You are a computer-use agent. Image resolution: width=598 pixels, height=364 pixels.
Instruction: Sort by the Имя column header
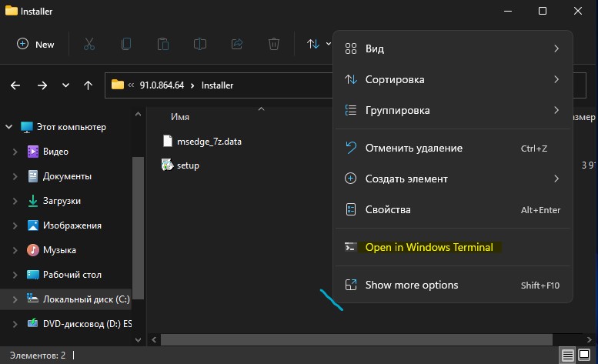[180, 117]
